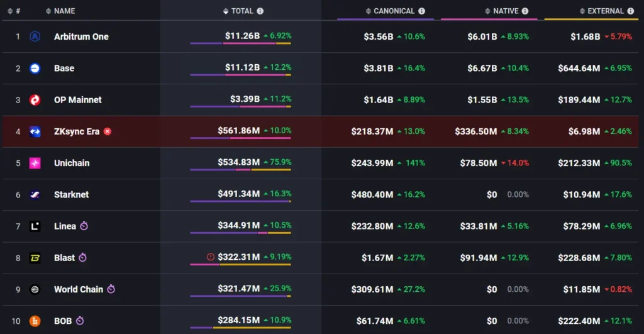Click the stopwatch icon beside BOB
Image resolution: width=644 pixels, height=334 pixels.
[x=80, y=320]
